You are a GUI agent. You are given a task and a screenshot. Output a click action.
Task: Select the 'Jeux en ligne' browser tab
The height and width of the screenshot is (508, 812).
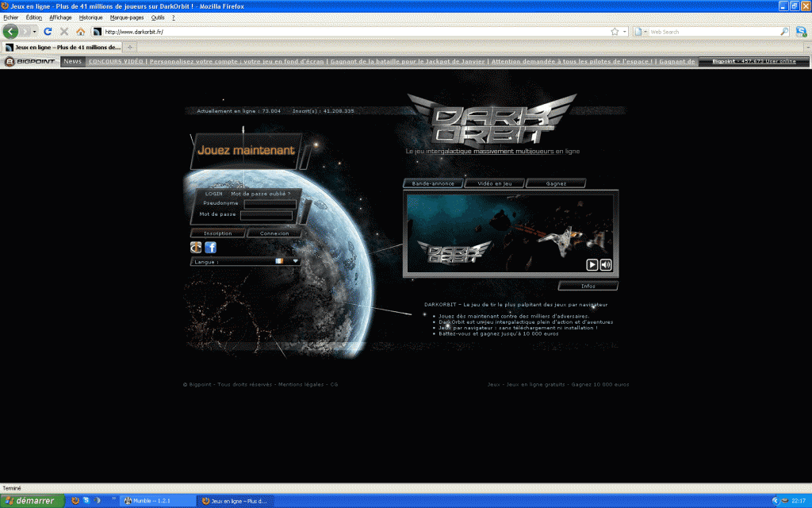pyautogui.click(x=63, y=47)
